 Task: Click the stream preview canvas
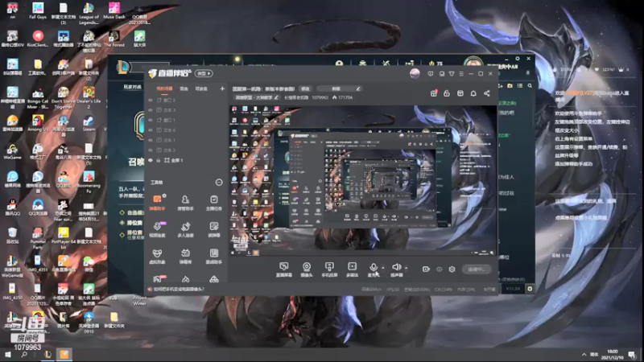click(x=363, y=180)
